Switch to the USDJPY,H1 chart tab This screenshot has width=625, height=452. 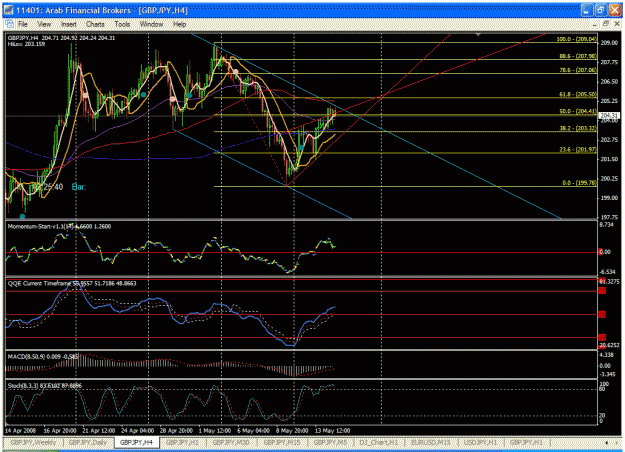481,442
